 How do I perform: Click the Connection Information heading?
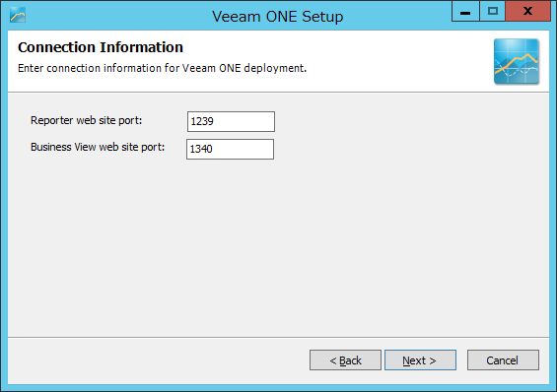pos(101,47)
